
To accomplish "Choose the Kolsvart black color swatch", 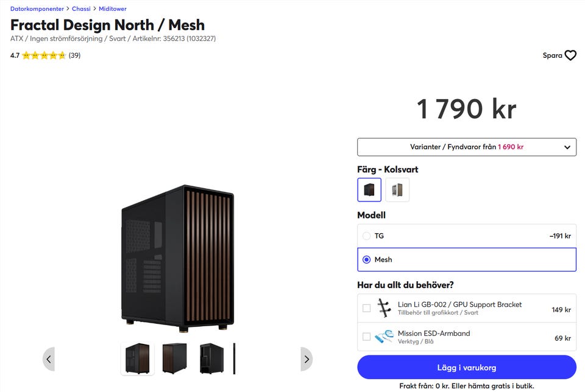I will [x=369, y=190].
